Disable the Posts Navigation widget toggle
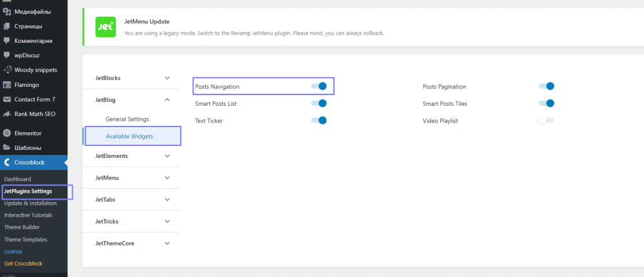This screenshot has height=277, width=644. point(319,86)
